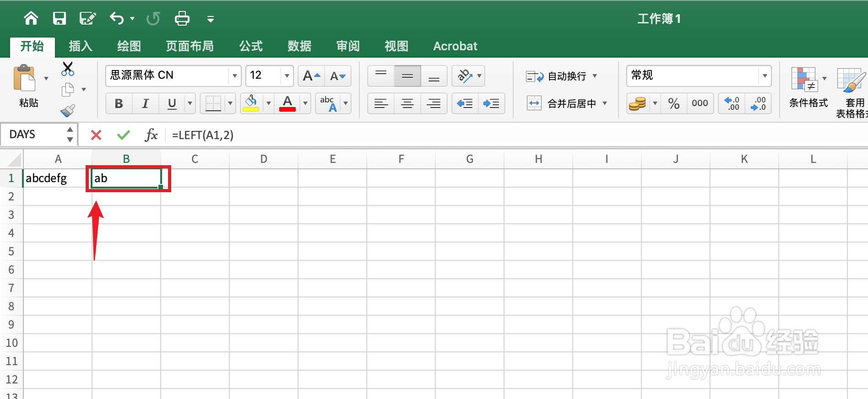The image size is (868, 399).
Task: Increase indent
Action: click(492, 103)
